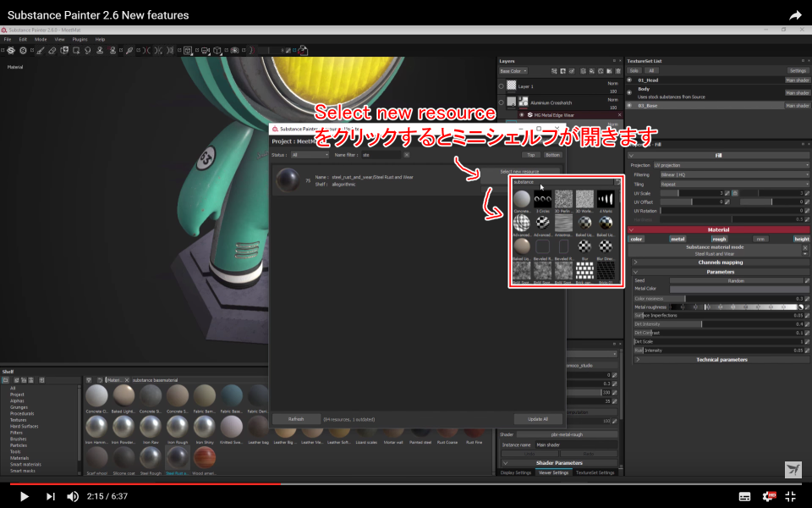Viewport: 812px width, 508px height.
Task: Toggle visibility of 03_Base texture set
Action: coord(629,105)
